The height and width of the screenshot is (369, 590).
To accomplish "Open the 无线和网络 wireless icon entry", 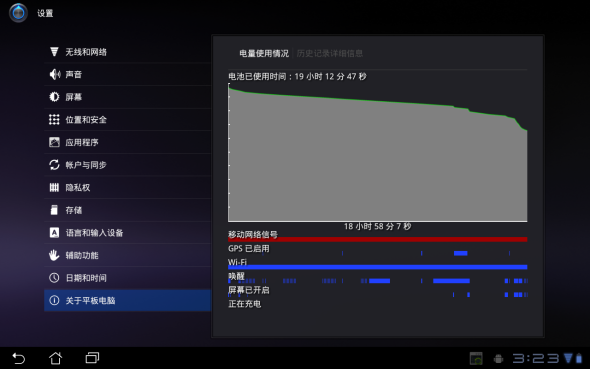I will (x=54, y=52).
